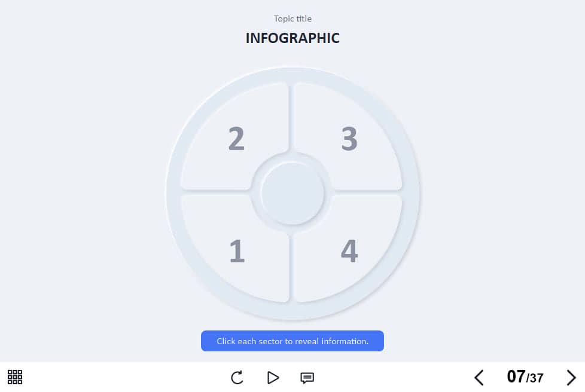Viewport: 585px width, 392px height.
Task: Select the INFOGRAPHIC heading text
Action: coord(292,38)
